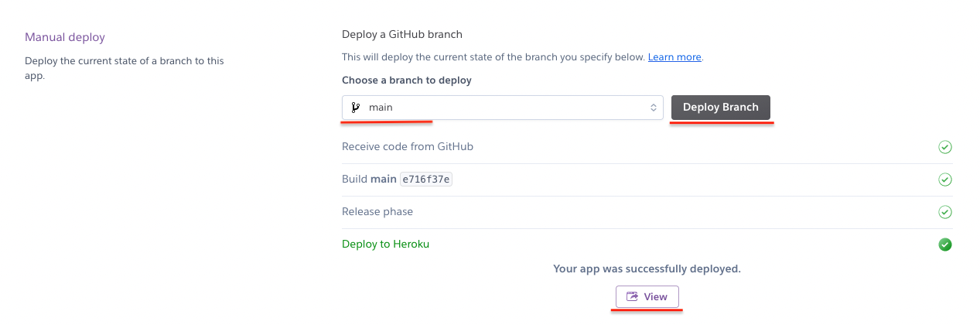This screenshot has width=980, height=325.
Task: Click the successfully deployed confirmation message
Action: click(x=647, y=269)
